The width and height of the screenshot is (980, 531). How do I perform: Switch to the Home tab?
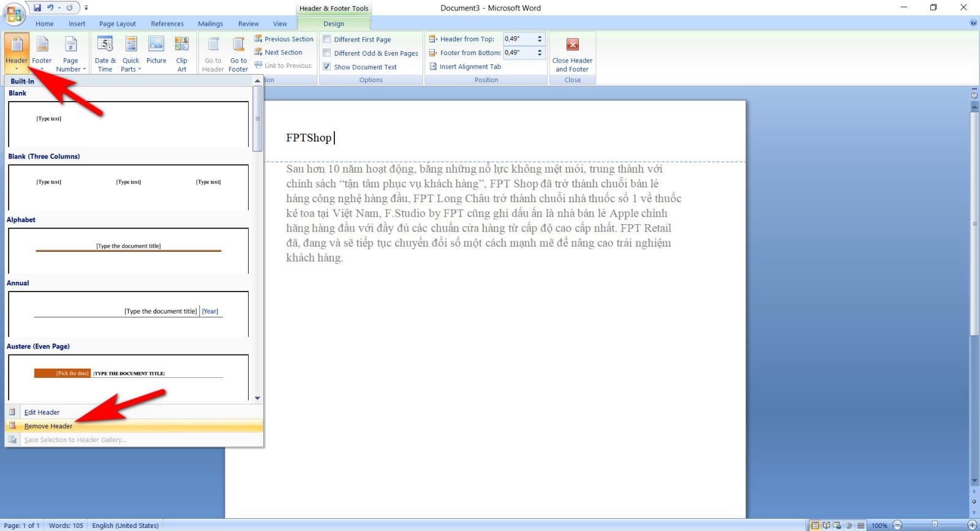tap(44, 24)
